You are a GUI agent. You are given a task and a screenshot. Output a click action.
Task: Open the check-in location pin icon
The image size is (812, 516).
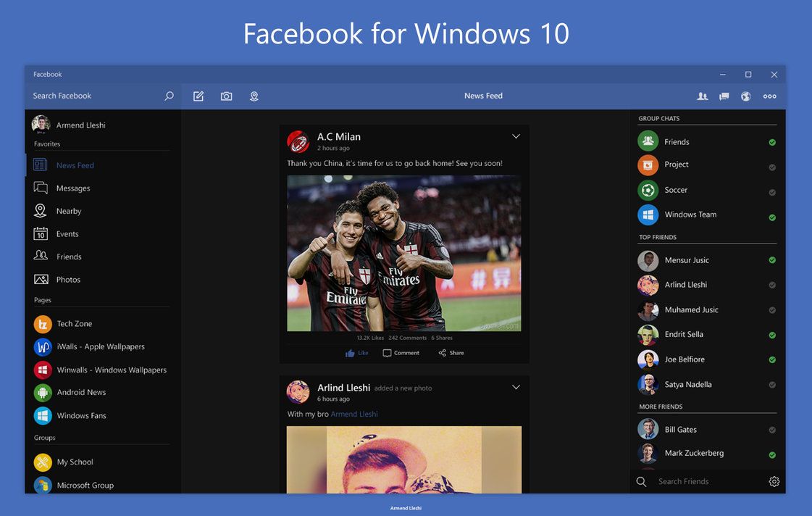pyautogui.click(x=254, y=95)
